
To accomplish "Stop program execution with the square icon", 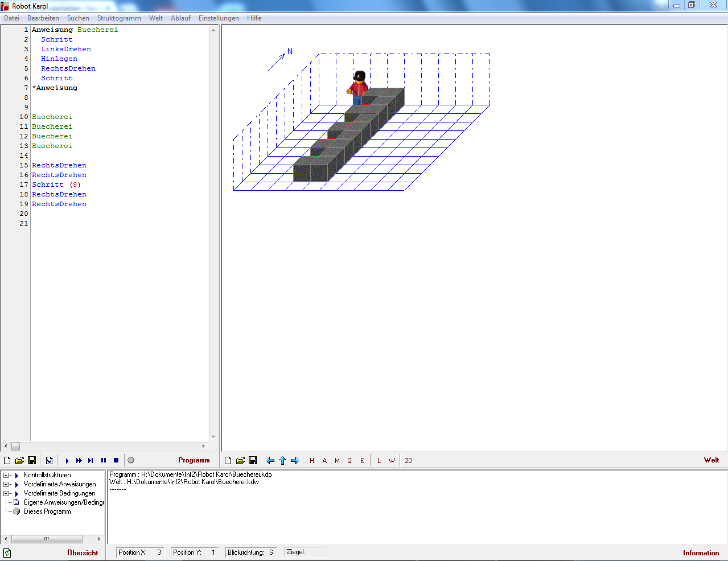I will pos(116,461).
